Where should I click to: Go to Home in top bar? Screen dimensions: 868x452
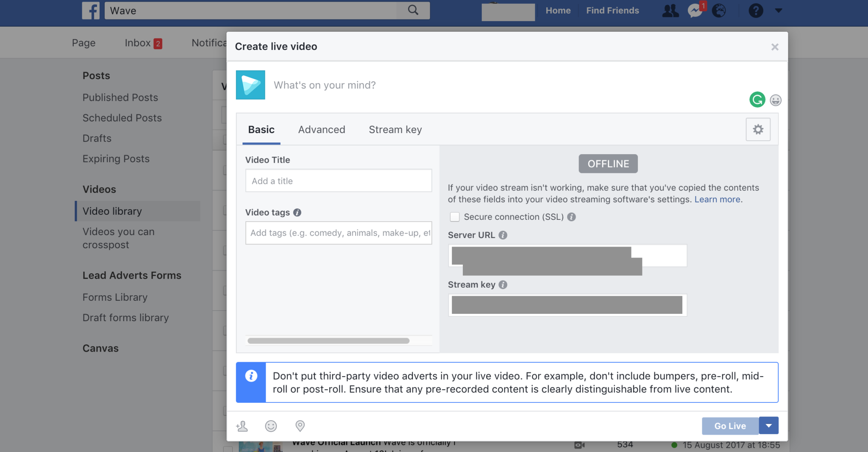[558, 11]
